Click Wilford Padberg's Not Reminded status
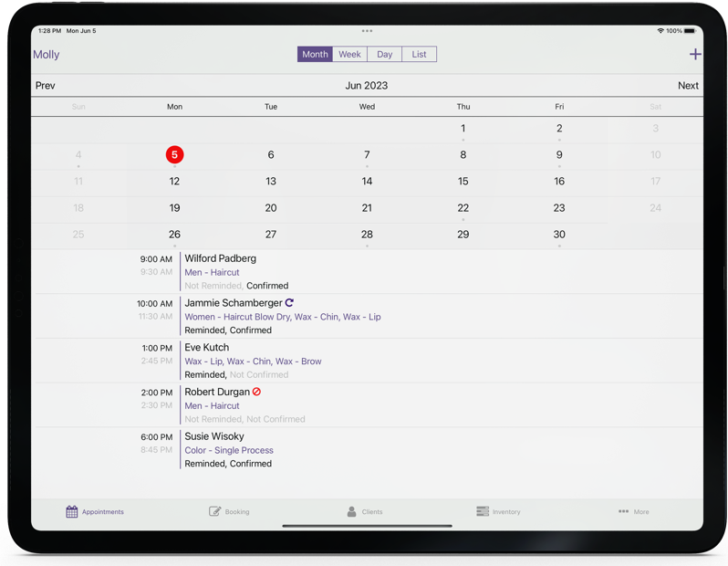The width and height of the screenshot is (728, 566). click(213, 286)
